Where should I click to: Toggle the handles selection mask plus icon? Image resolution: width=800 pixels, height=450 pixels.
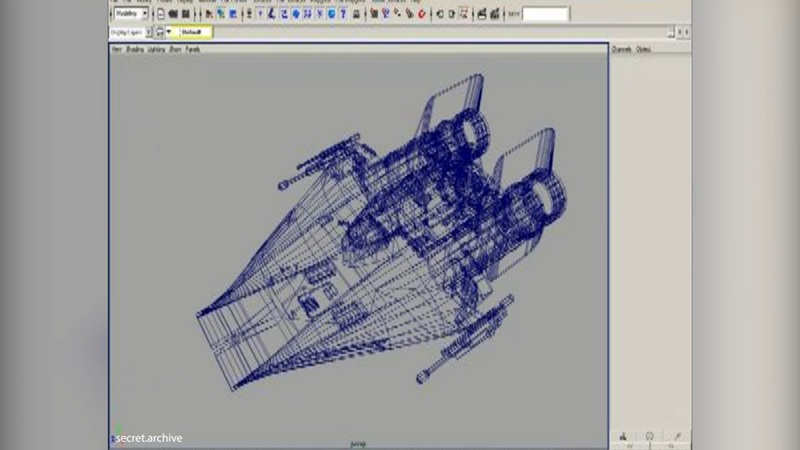pos(260,14)
